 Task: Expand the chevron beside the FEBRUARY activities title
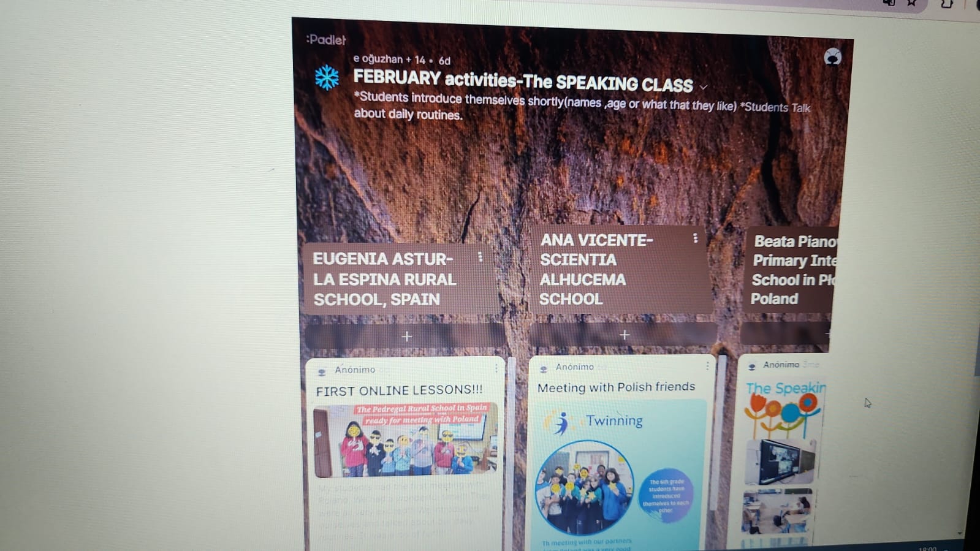704,87
